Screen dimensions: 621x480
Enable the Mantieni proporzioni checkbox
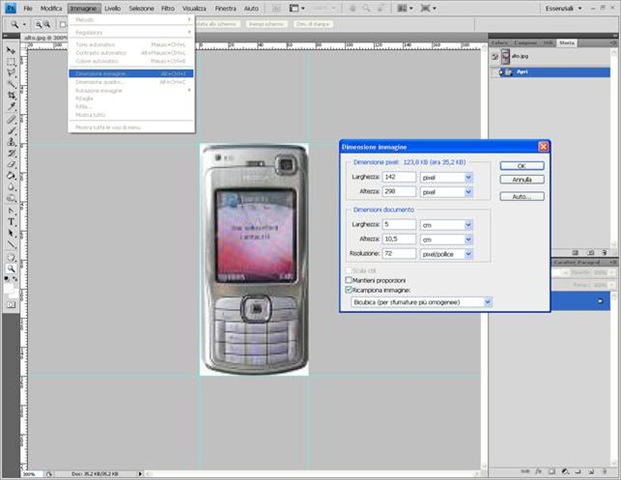pos(348,280)
